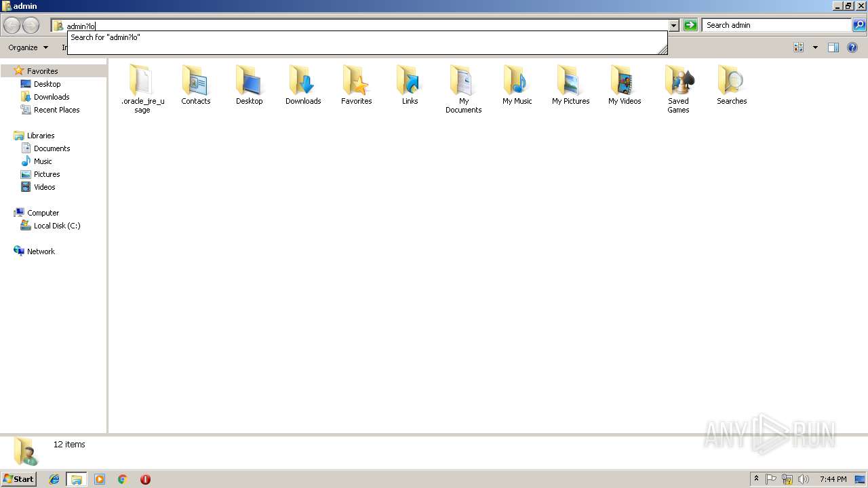The height and width of the screenshot is (488, 868).
Task: Click the network tray icon
Action: 787,479
